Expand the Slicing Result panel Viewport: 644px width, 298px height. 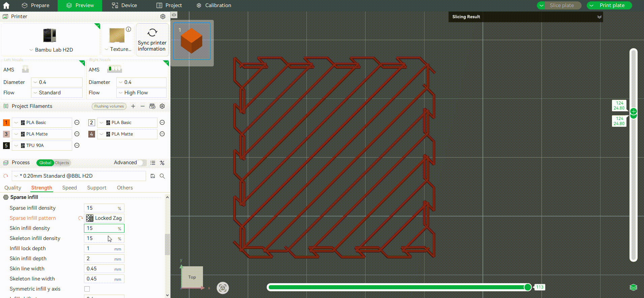pyautogui.click(x=599, y=17)
